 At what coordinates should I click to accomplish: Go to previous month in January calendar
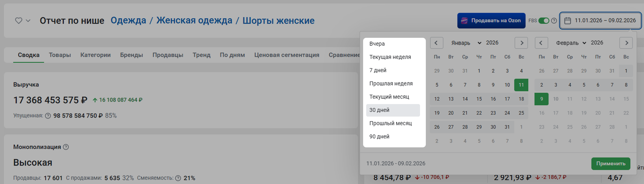point(436,43)
